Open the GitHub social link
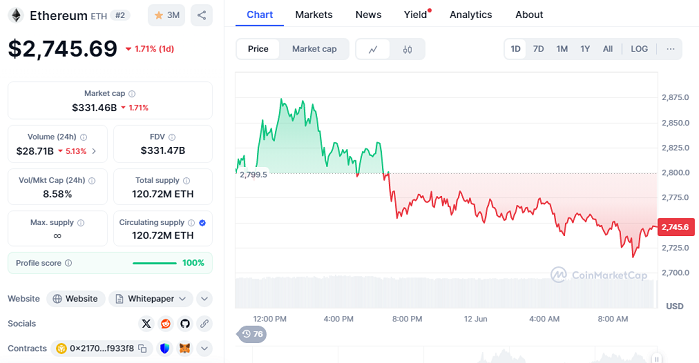 [x=185, y=324]
